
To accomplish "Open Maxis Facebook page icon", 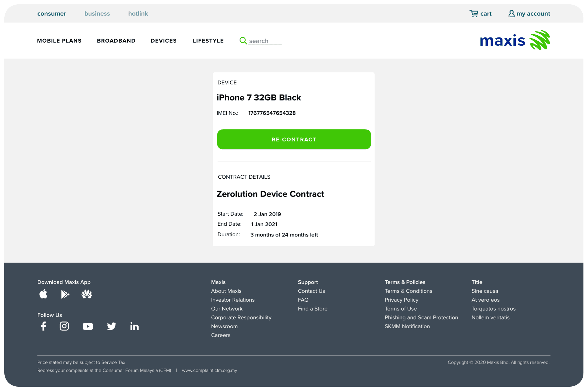I will (43, 326).
